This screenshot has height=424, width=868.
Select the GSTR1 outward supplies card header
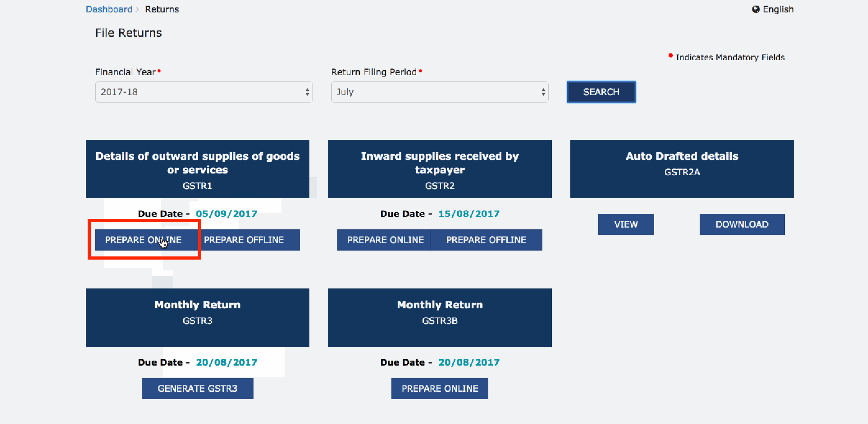point(197,169)
